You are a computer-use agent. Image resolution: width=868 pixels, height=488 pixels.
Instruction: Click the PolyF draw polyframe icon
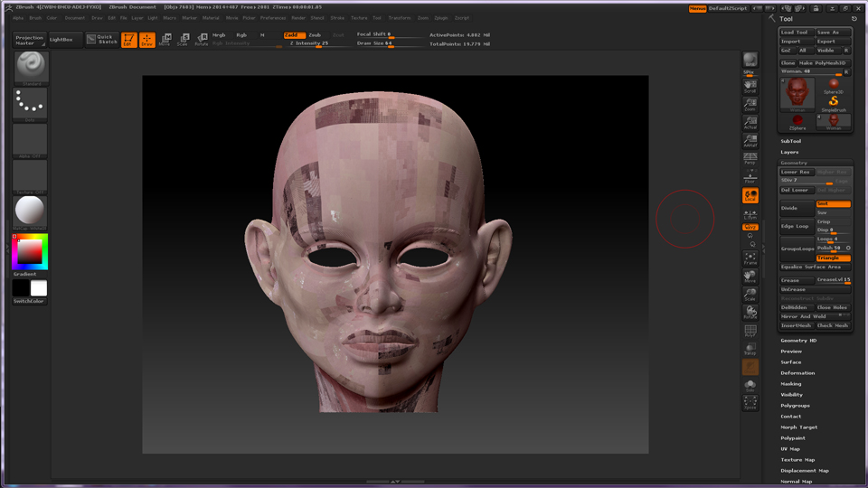pyautogui.click(x=750, y=331)
